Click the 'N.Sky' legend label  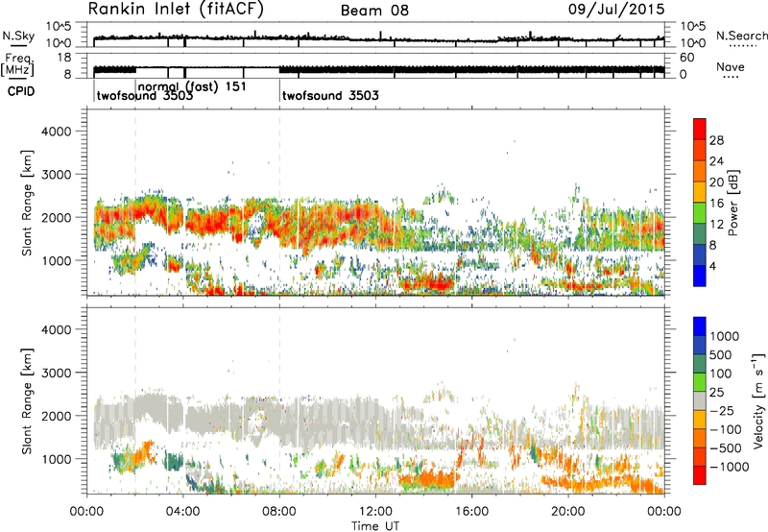coord(18,36)
